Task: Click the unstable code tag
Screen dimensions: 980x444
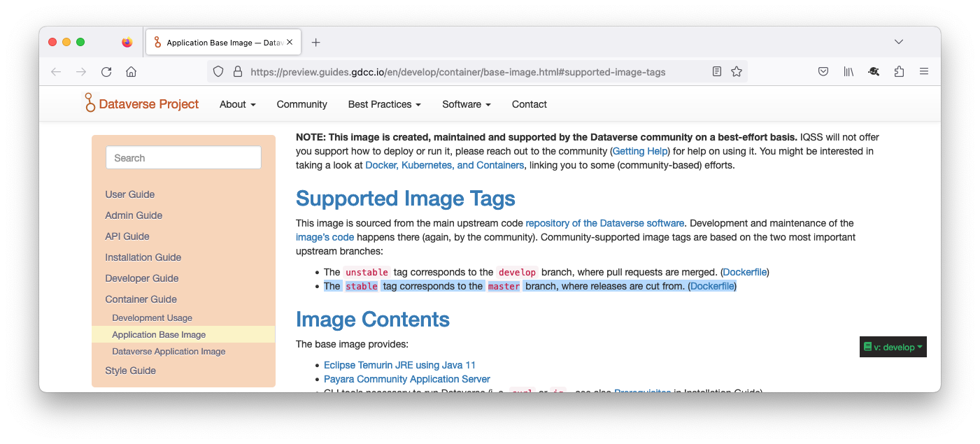Action: click(367, 272)
